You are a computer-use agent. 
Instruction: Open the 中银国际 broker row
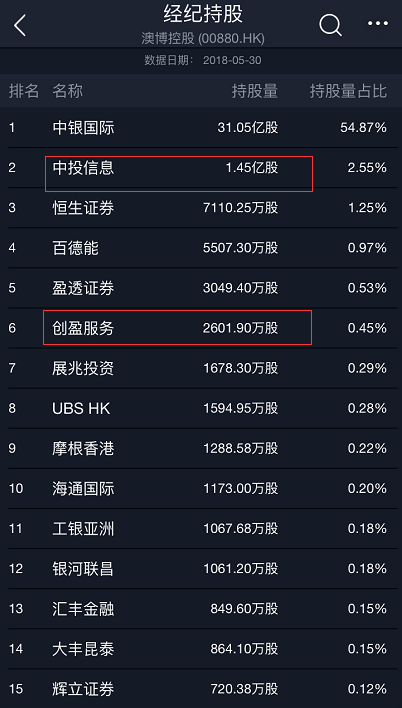(201, 128)
